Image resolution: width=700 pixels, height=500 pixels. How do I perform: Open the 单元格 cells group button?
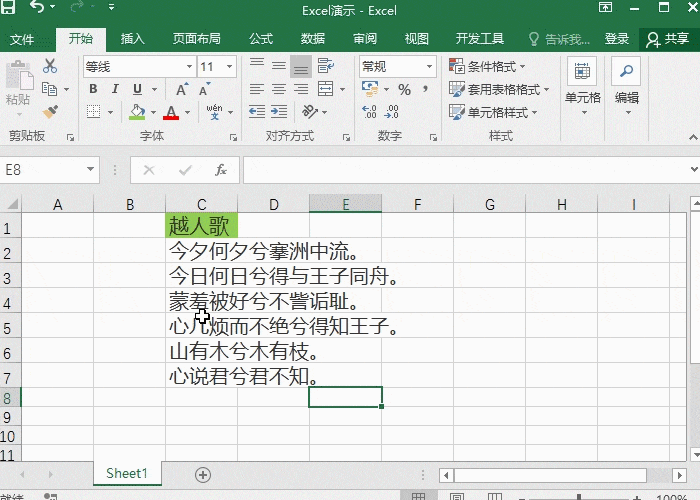coord(583,87)
